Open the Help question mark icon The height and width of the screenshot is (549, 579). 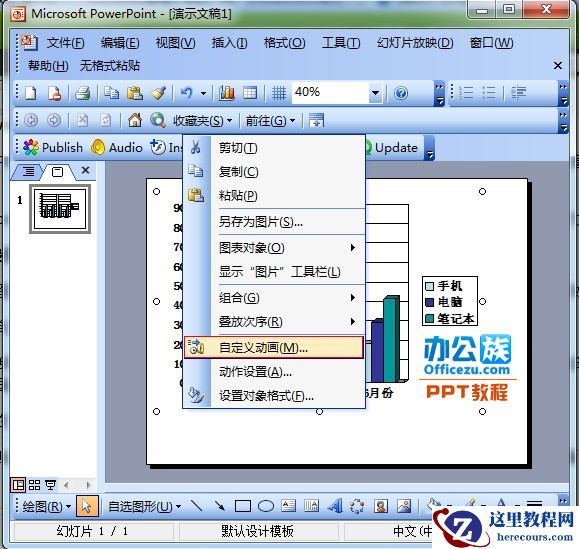coord(401,93)
